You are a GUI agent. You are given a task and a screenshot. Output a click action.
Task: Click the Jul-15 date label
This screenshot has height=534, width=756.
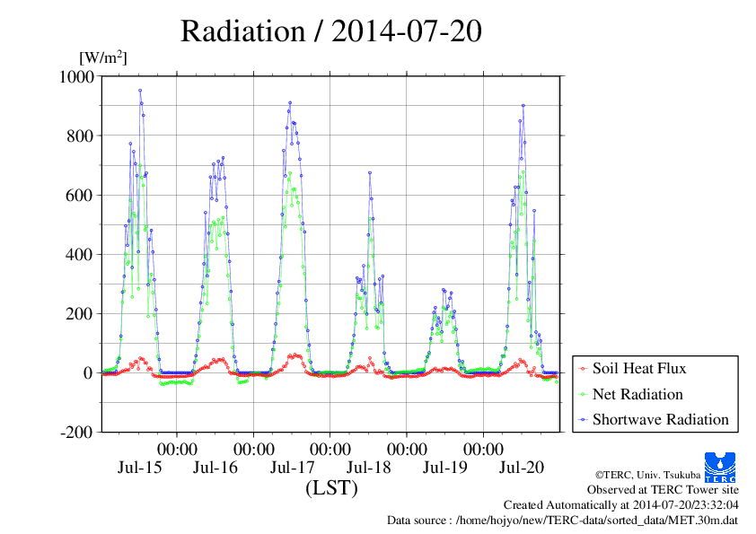[x=140, y=467]
